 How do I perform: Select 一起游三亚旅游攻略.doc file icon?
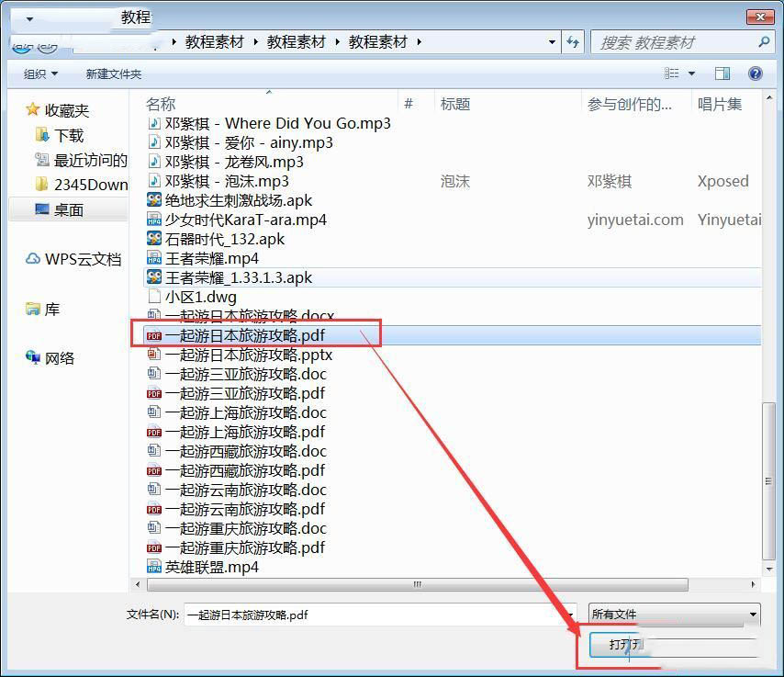click(x=154, y=374)
